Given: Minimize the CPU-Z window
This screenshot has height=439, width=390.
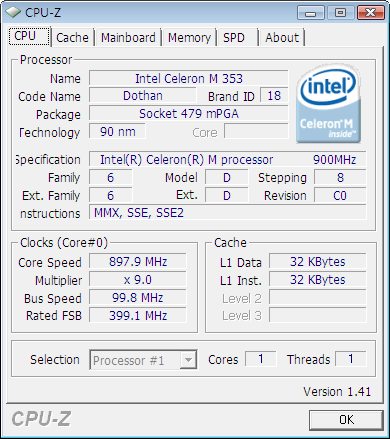Looking at the screenshot, I should (311, 13).
